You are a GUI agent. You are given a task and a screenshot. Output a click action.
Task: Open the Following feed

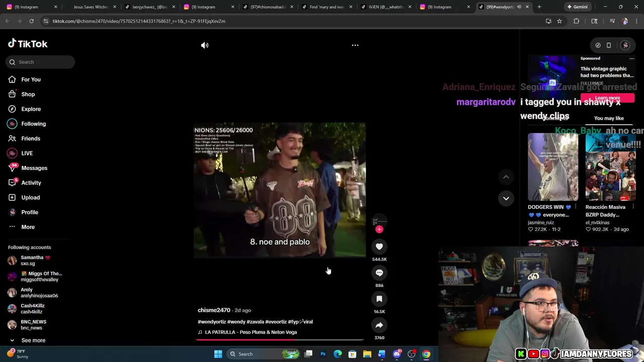(33, 124)
